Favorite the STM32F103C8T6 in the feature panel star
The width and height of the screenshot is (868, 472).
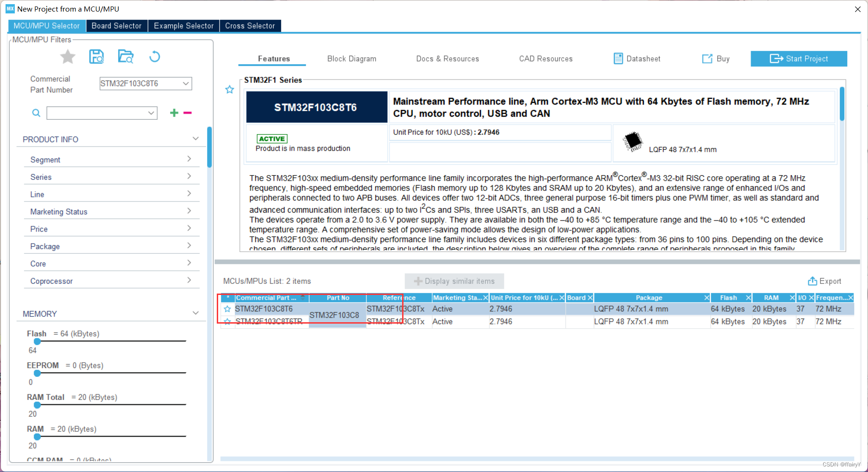pyautogui.click(x=230, y=90)
